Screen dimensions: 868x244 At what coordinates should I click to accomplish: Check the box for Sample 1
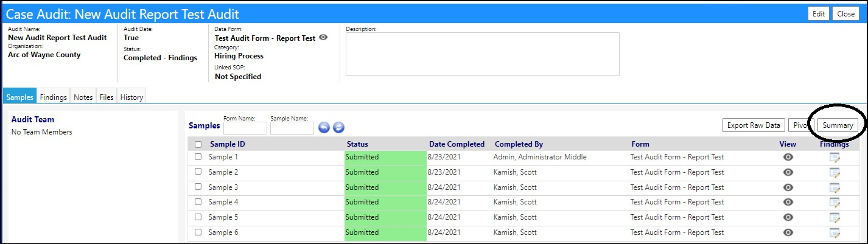(198, 157)
